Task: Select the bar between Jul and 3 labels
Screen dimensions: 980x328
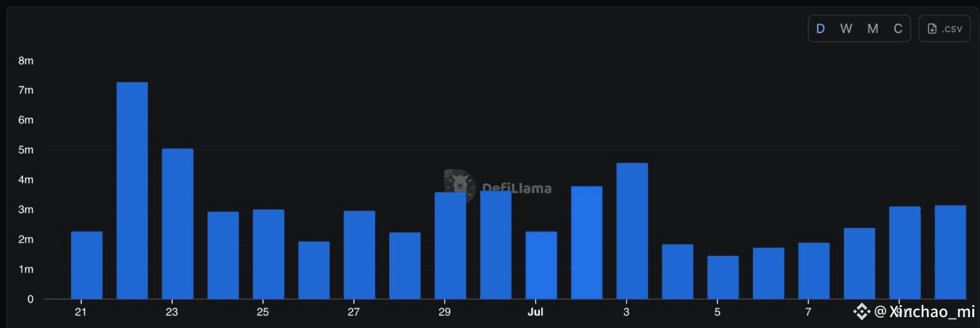Action: (x=587, y=242)
